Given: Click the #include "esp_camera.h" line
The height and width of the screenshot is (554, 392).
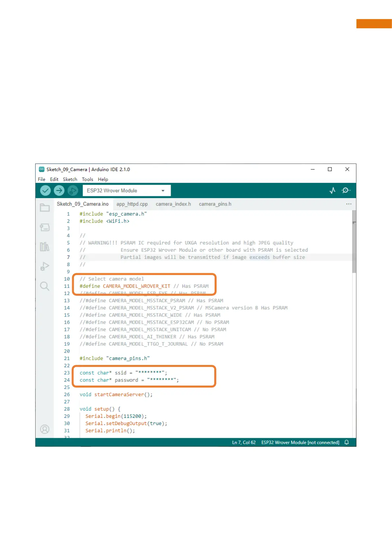Looking at the screenshot, I should tap(113, 214).
